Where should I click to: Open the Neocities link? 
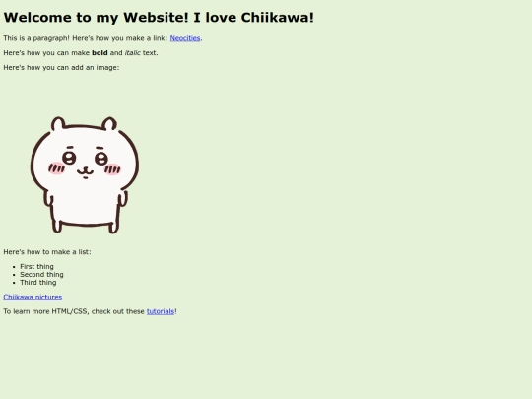[185, 38]
